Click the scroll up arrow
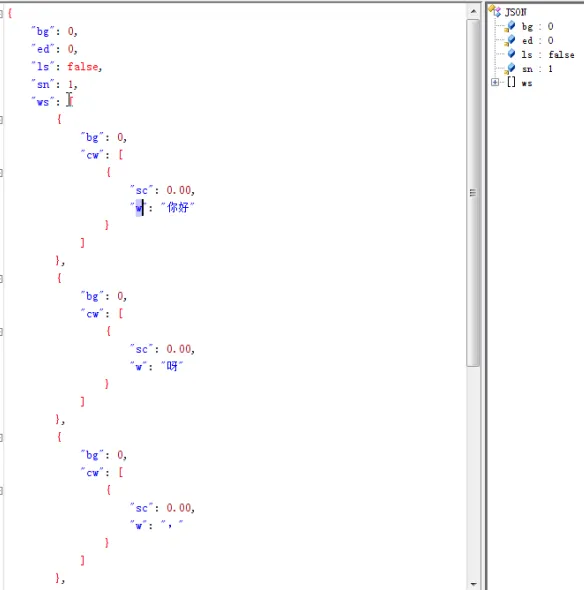Image resolution: width=584 pixels, height=590 pixels. (473, 12)
